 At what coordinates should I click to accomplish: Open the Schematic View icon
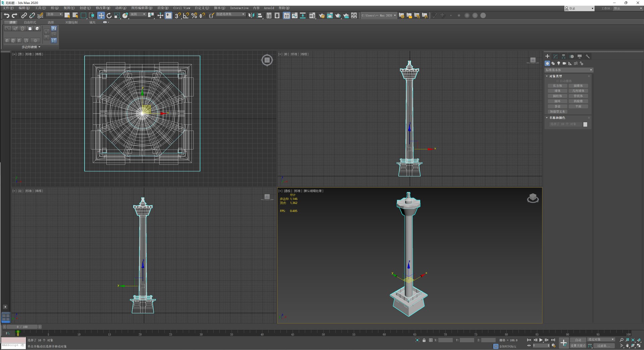(x=303, y=15)
